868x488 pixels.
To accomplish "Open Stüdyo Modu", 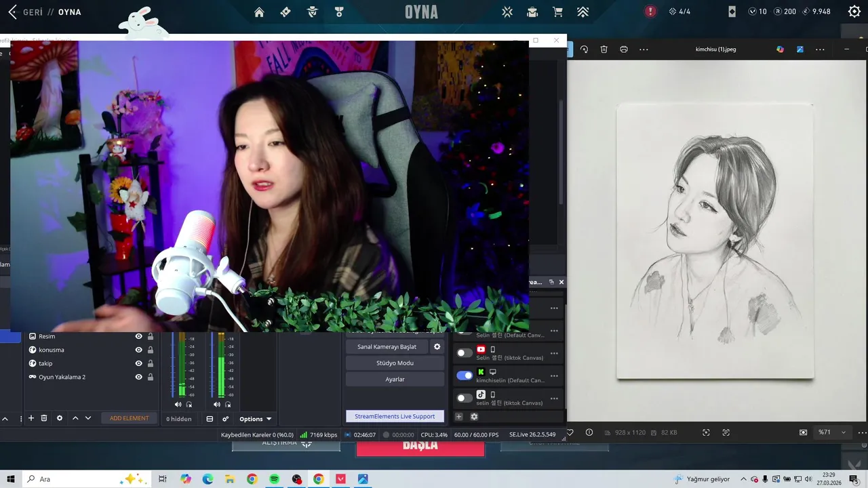I will (x=395, y=363).
